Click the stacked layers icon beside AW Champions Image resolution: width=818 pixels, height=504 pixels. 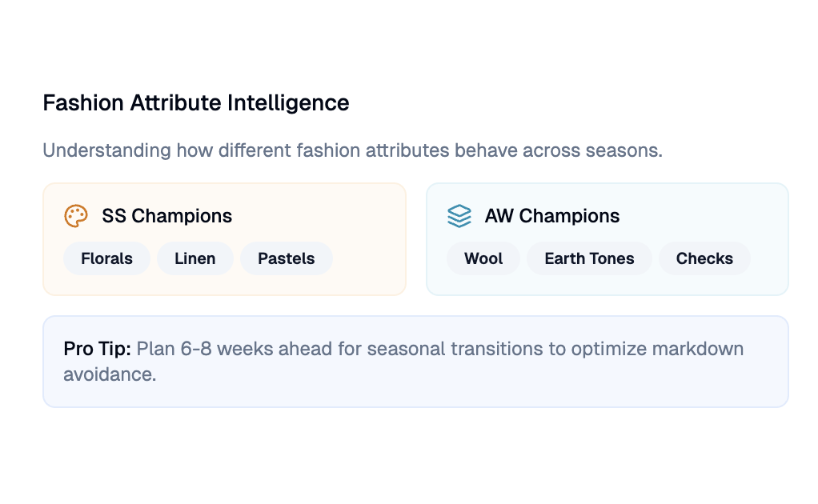click(x=459, y=216)
